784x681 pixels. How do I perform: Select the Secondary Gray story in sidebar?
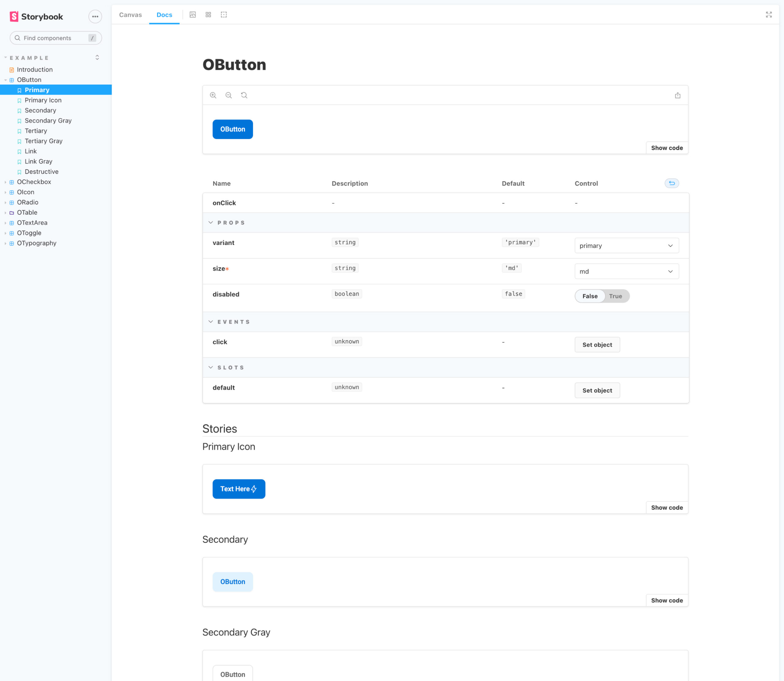[48, 121]
